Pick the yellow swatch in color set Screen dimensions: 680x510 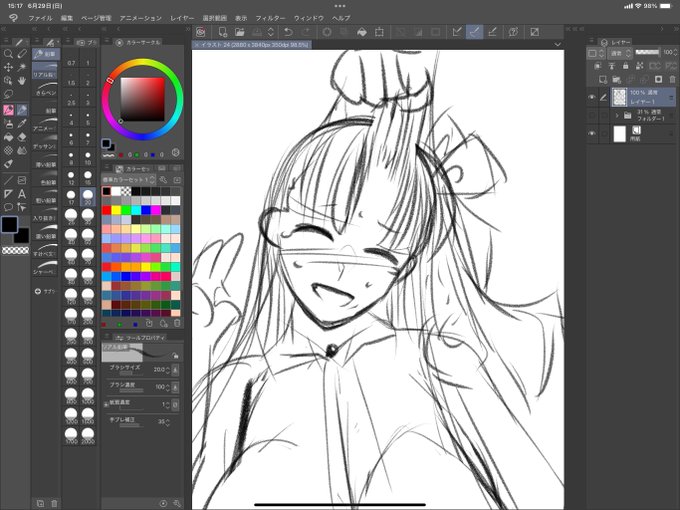pos(116,210)
